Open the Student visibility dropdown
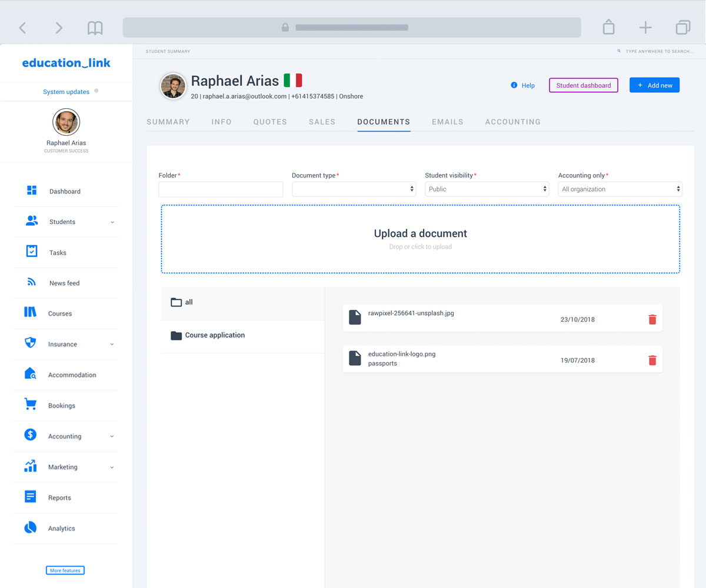The height and width of the screenshot is (588, 706). tap(487, 189)
